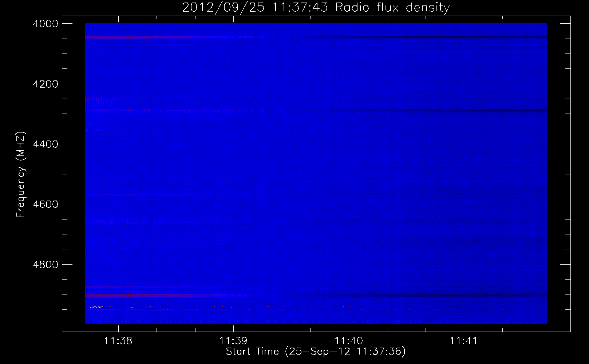The image size is (589, 364).
Task: Click the '11:40' time tick label
Action: [349, 341]
